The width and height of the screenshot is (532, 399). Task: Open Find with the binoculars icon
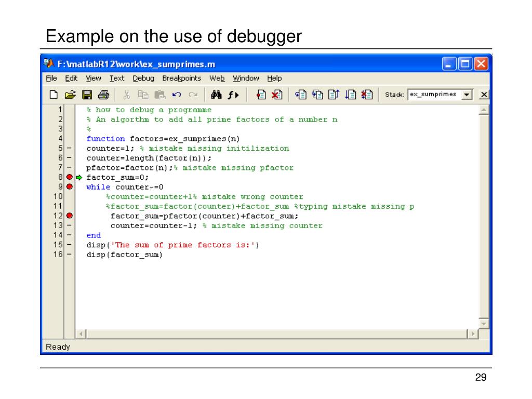[216, 95]
